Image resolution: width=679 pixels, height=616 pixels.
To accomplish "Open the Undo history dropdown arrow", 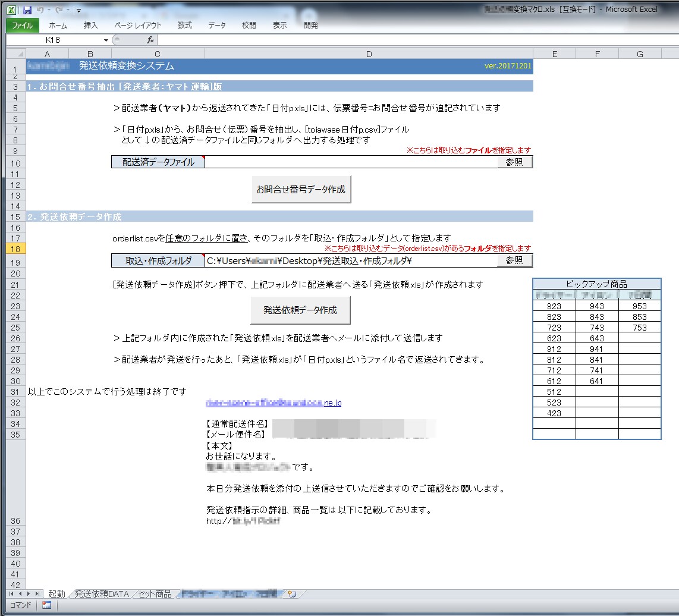I will point(49,10).
